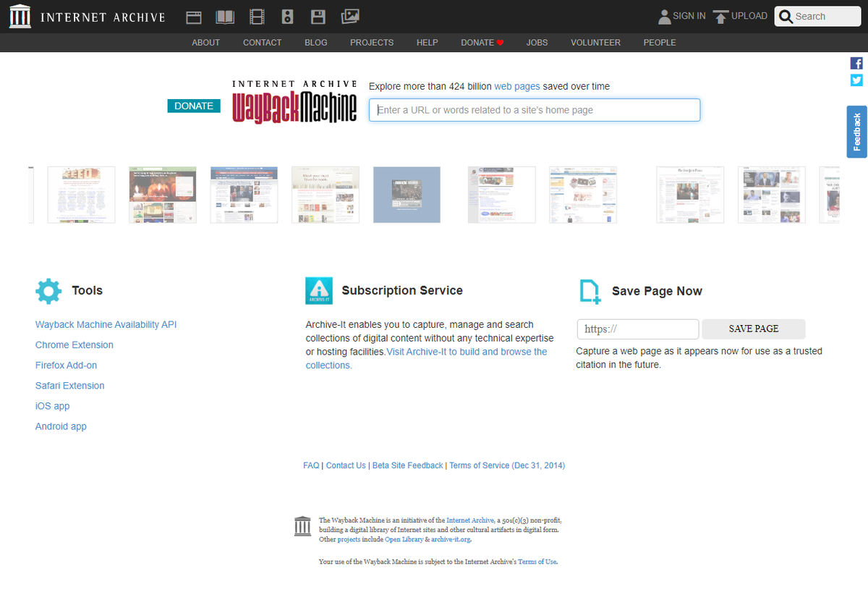Click the magnifying glass search icon

click(x=786, y=17)
